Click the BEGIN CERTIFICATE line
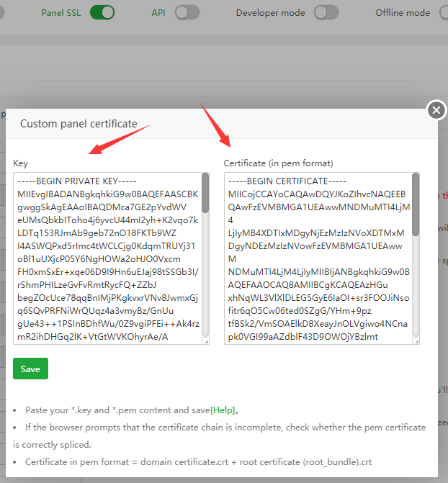448x483 pixels. 287,181
